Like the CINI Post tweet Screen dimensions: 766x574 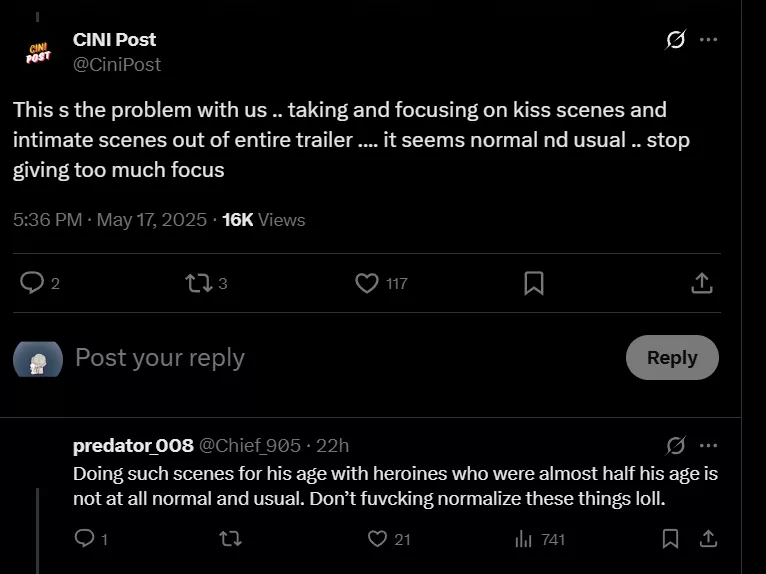coord(367,283)
